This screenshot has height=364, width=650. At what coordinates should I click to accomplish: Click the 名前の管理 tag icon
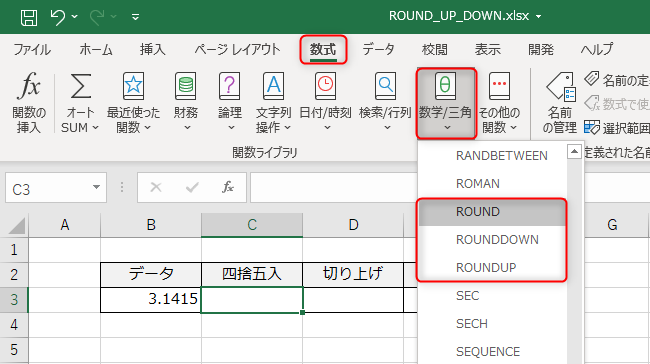[x=560, y=87]
